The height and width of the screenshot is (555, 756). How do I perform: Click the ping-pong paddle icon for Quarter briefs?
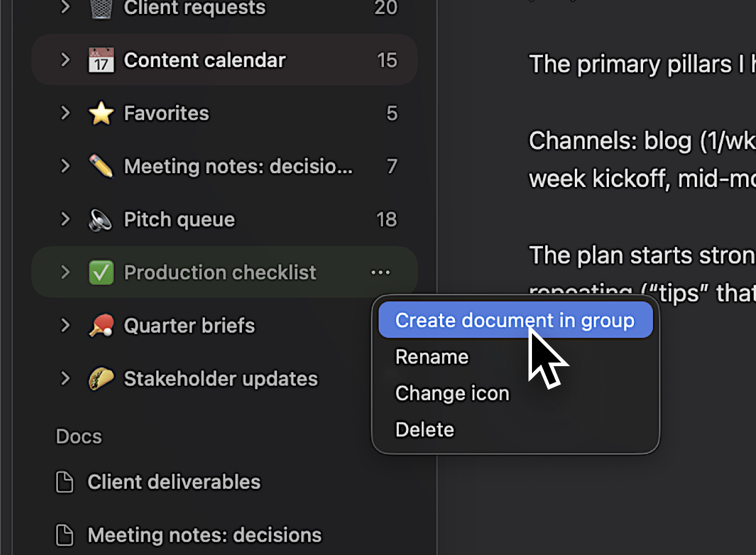click(x=101, y=326)
